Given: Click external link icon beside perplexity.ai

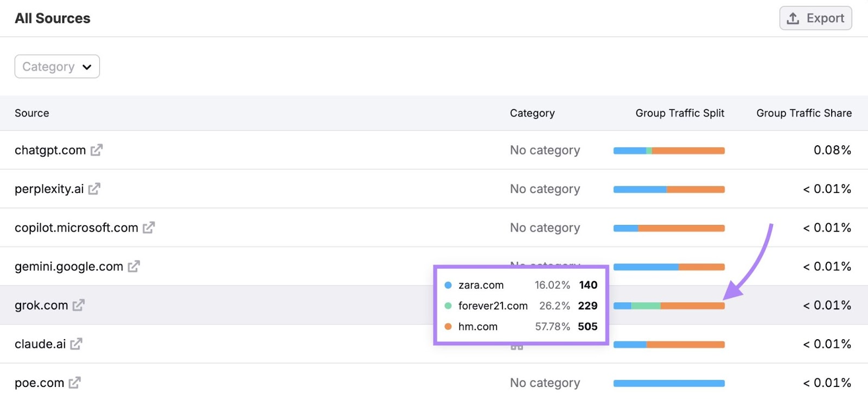Looking at the screenshot, I should tap(94, 189).
